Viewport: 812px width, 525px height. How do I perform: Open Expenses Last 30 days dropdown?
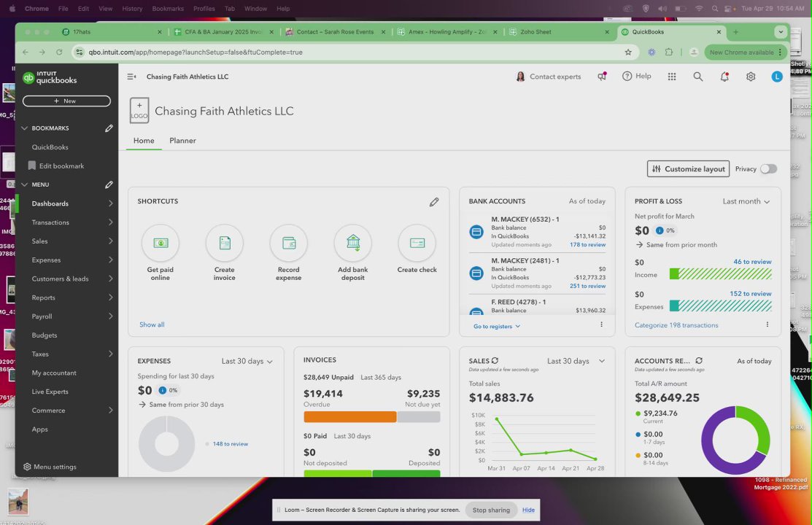click(247, 362)
